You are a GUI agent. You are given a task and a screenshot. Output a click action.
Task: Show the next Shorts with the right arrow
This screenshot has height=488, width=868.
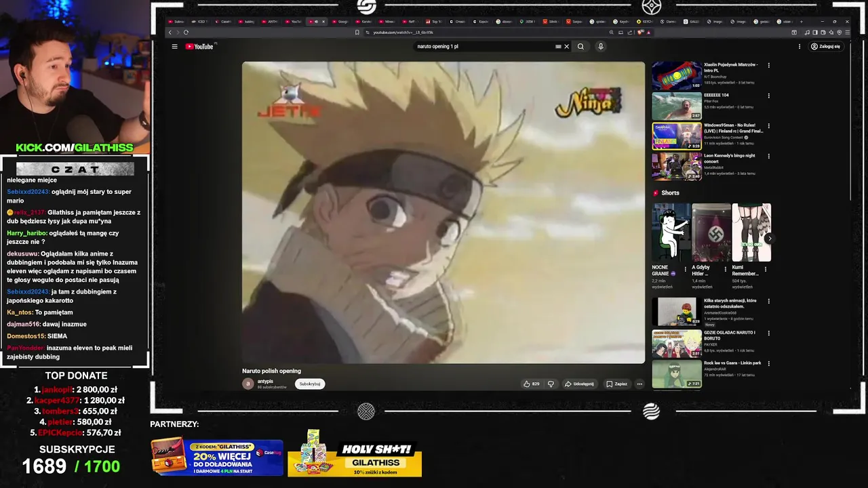pos(769,239)
